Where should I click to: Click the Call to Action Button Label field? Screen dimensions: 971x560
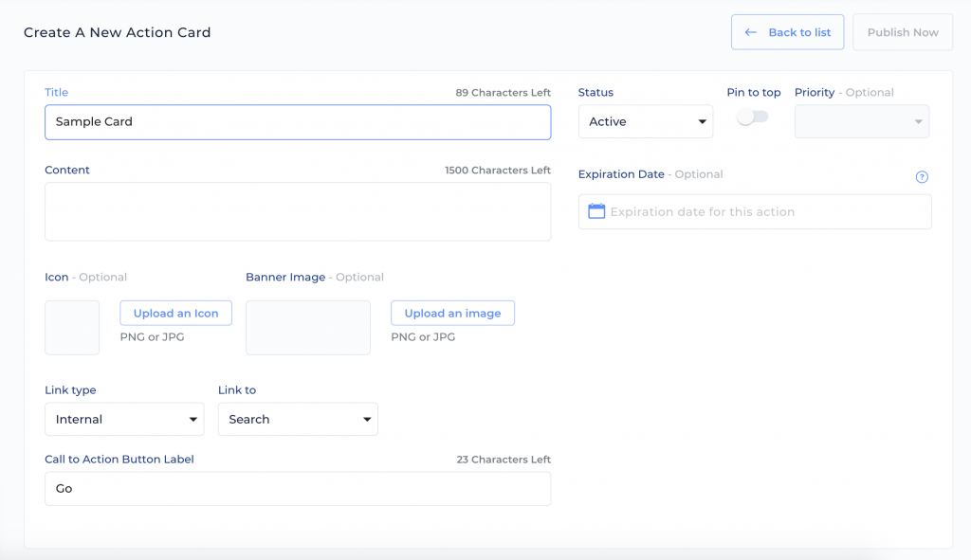coord(298,489)
